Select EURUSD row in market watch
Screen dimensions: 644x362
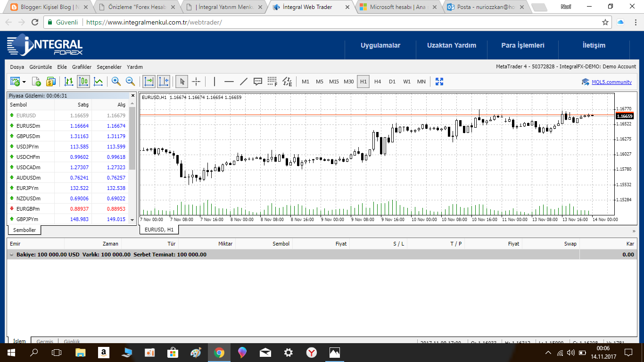(x=68, y=115)
